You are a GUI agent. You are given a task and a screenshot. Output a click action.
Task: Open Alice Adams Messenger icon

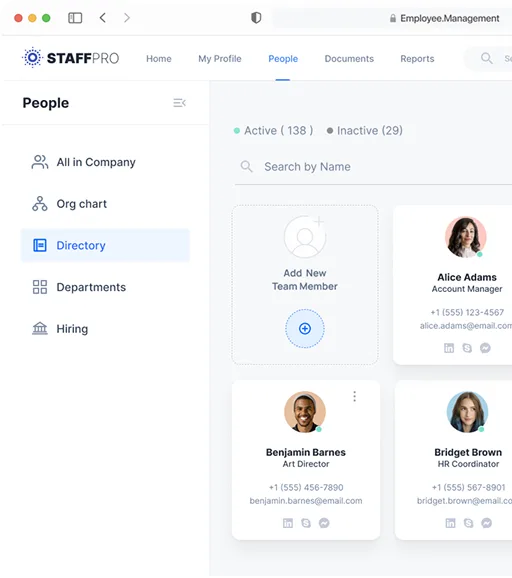[485, 348]
